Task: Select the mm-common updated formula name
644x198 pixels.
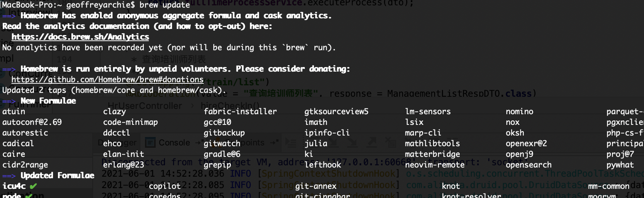Action: (609, 186)
